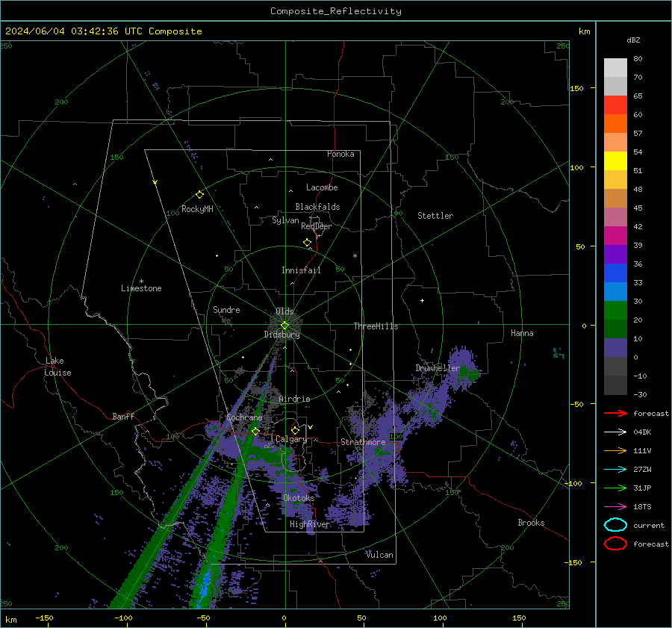Click the Okotoks city label

pyautogui.click(x=299, y=498)
